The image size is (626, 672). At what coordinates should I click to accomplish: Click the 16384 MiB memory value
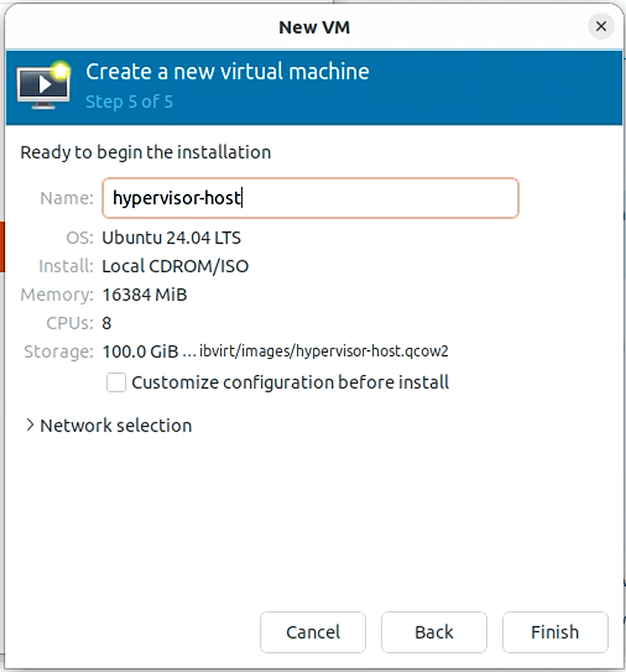pos(144,295)
